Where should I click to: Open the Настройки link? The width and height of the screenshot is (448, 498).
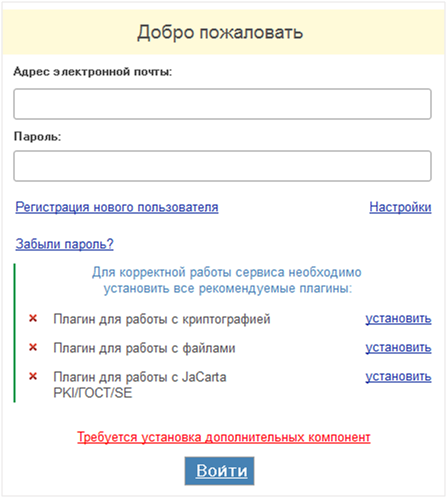(x=400, y=207)
